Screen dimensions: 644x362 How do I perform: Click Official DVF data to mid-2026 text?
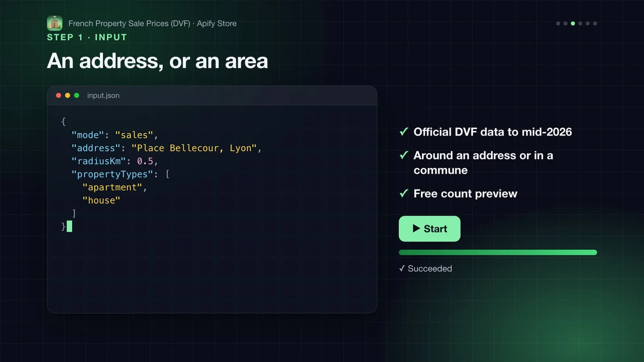[x=493, y=132]
